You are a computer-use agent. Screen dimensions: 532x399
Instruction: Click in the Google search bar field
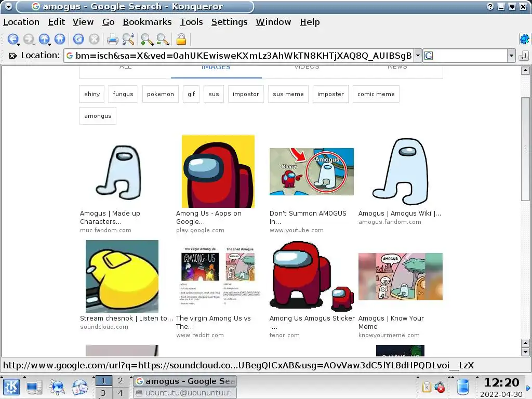pyautogui.click(x=470, y=56)
